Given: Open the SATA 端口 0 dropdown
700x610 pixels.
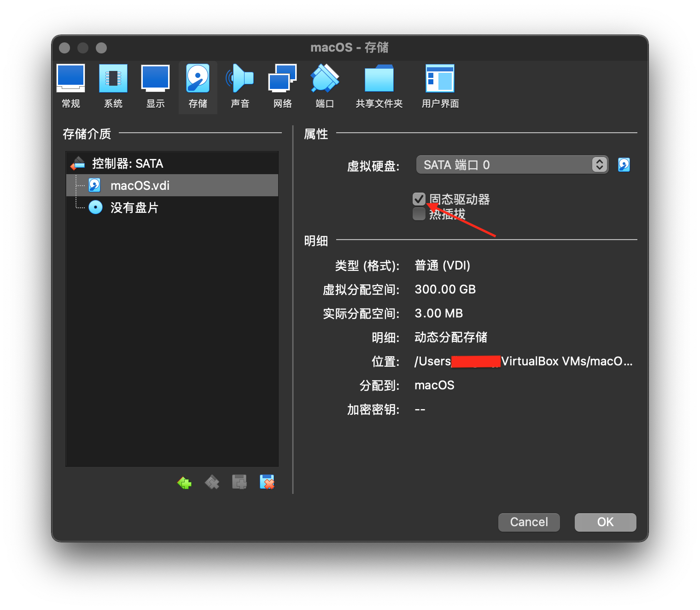Looking at the screenshot, I should tap(512, 164).
